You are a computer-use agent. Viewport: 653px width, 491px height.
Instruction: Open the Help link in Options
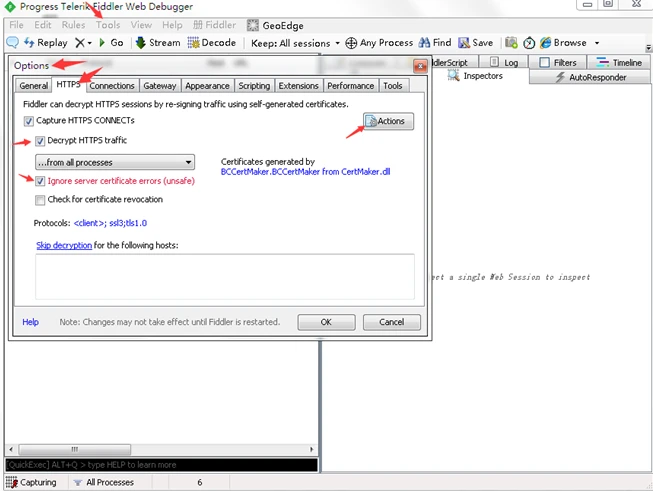pos(30,322)
